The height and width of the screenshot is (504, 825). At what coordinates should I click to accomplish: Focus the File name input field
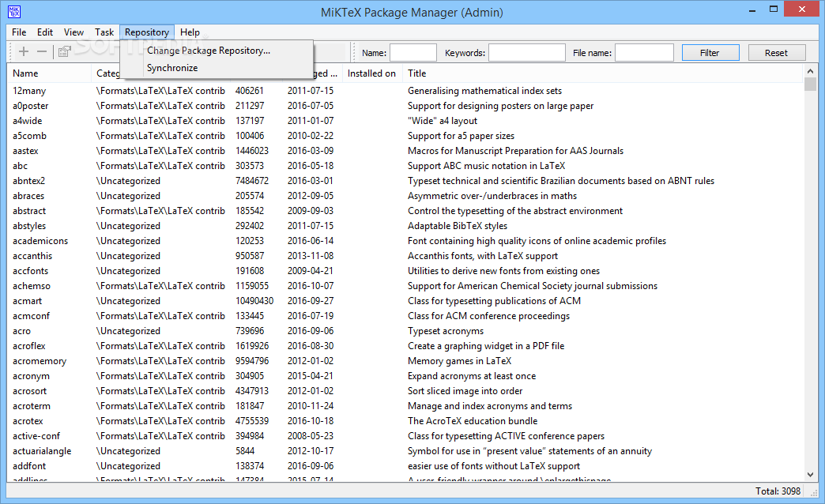point(644,53)
